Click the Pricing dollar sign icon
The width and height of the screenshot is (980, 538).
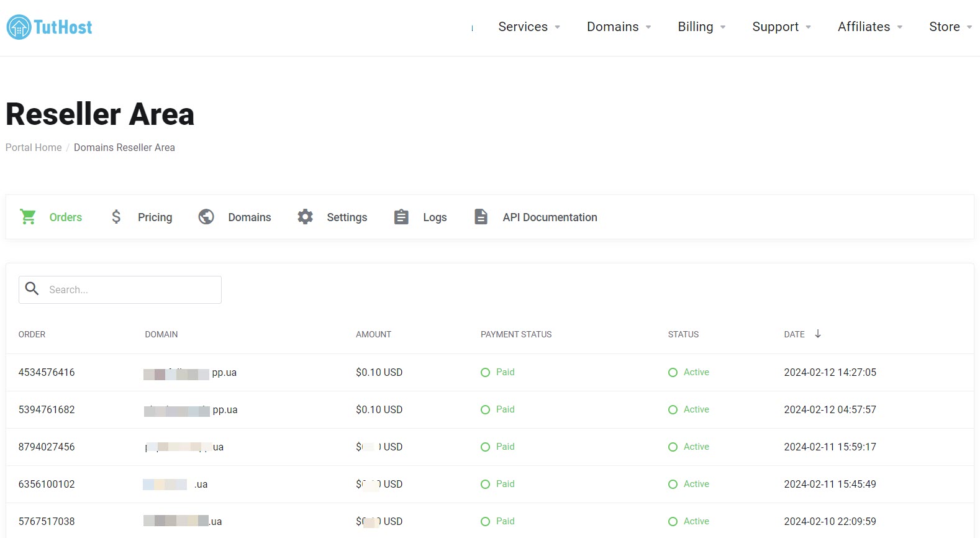(116, 217)
